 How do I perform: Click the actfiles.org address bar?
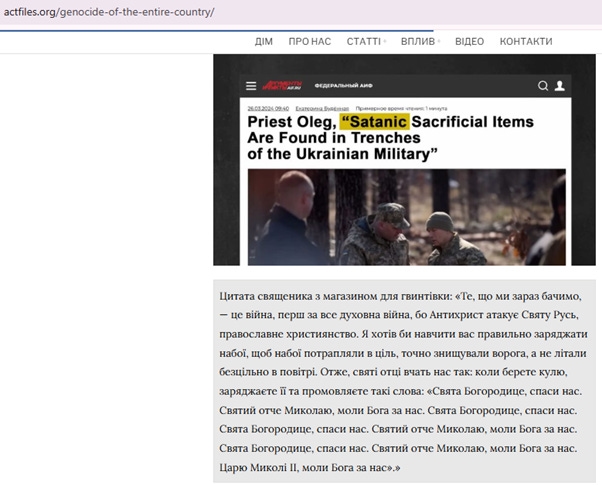[x=301, y=12]
